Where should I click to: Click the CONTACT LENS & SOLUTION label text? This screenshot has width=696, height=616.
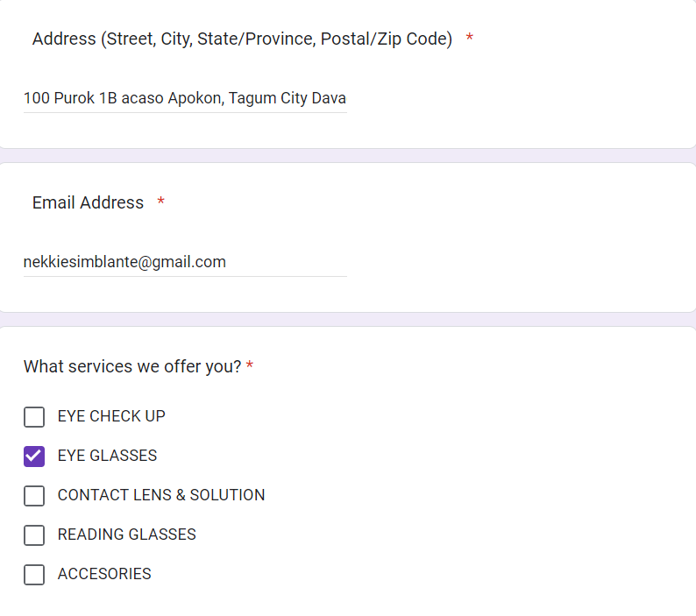click(x=161, y=495)
